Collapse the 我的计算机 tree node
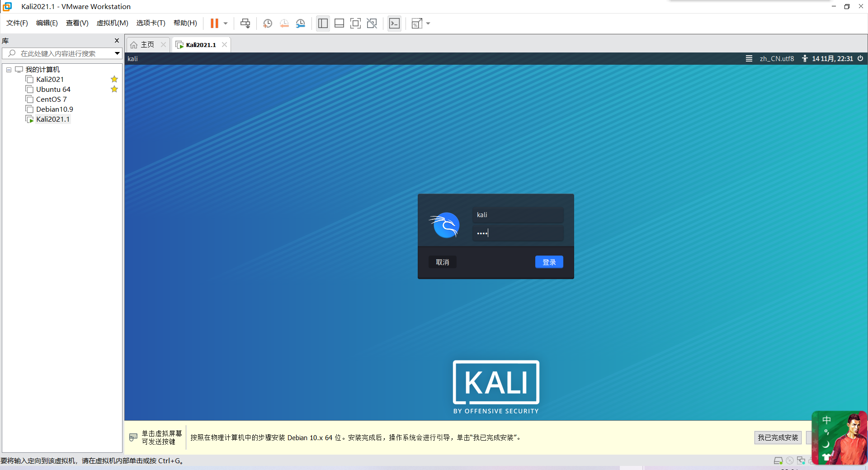This screenshot has width=868, height=470. click(x=9, y=70)
